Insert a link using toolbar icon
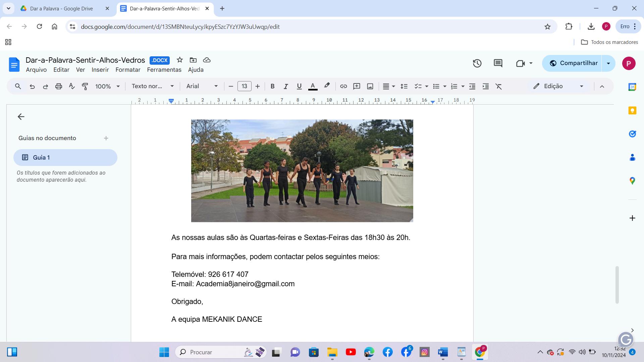 pyautogui.click(x=343, y=86)
